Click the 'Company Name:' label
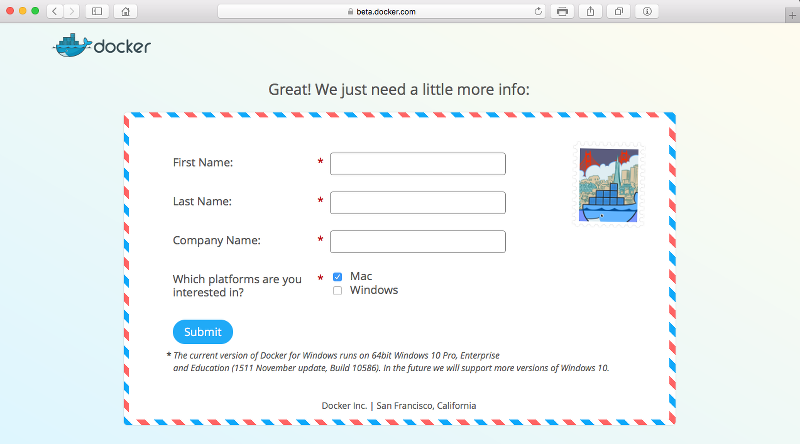 [216, 240]
